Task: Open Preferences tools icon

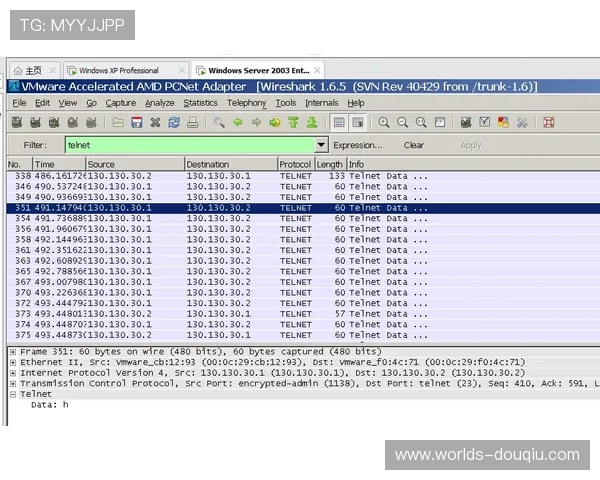Action: 522,122
